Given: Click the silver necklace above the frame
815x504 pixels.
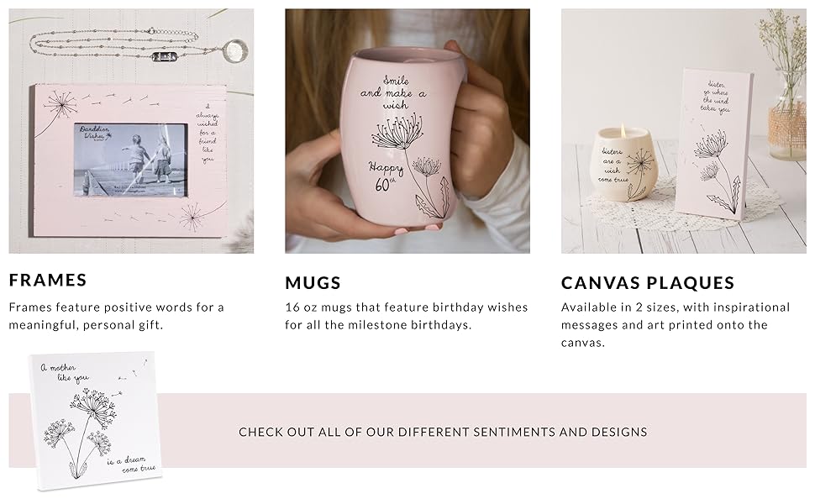Looking at the screenshot, I should (139, 45).
